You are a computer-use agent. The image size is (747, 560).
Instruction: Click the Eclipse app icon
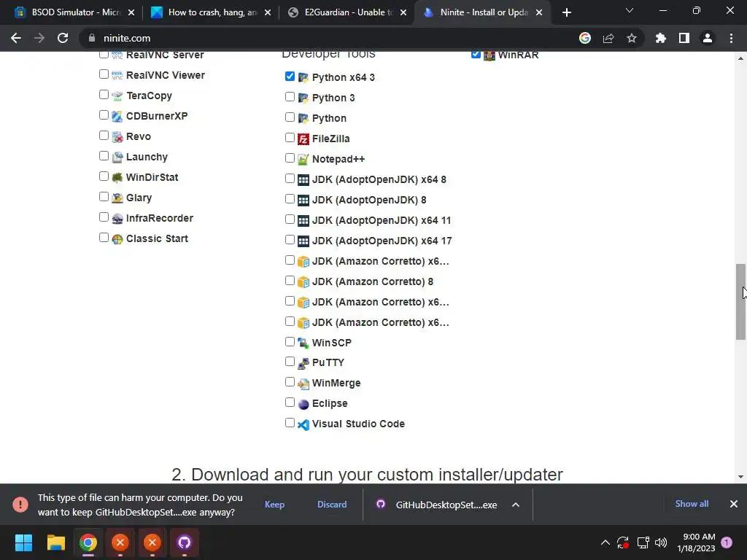(303, 404)
